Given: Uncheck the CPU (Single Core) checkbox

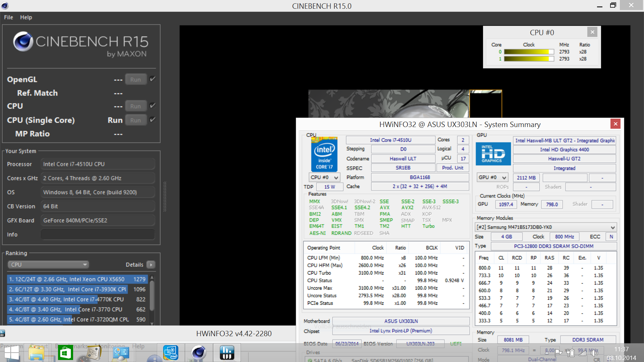Looking at the screenshot, I should click(153, 120).
